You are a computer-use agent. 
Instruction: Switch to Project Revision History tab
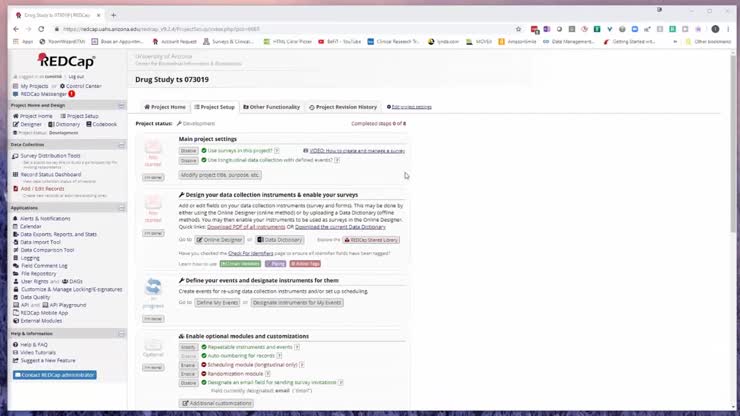(x=343, y=107)
